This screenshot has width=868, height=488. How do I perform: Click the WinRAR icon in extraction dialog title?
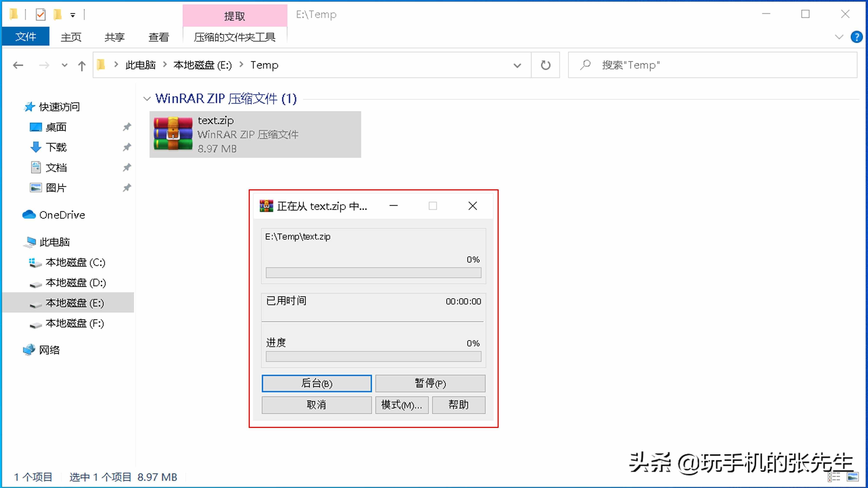[x=266, y=206]
